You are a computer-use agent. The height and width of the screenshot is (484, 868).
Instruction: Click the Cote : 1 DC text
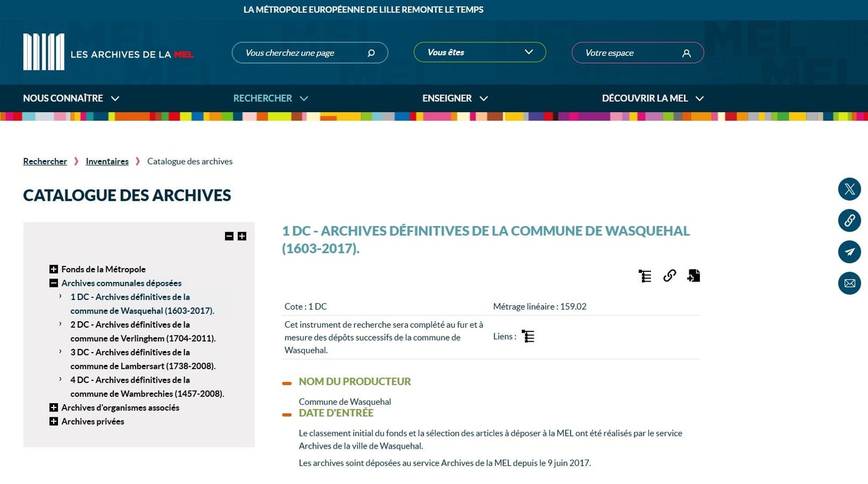(305, 307)
